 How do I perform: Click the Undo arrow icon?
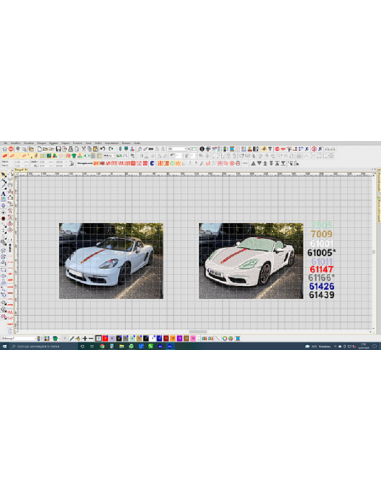tap(102, 149)
